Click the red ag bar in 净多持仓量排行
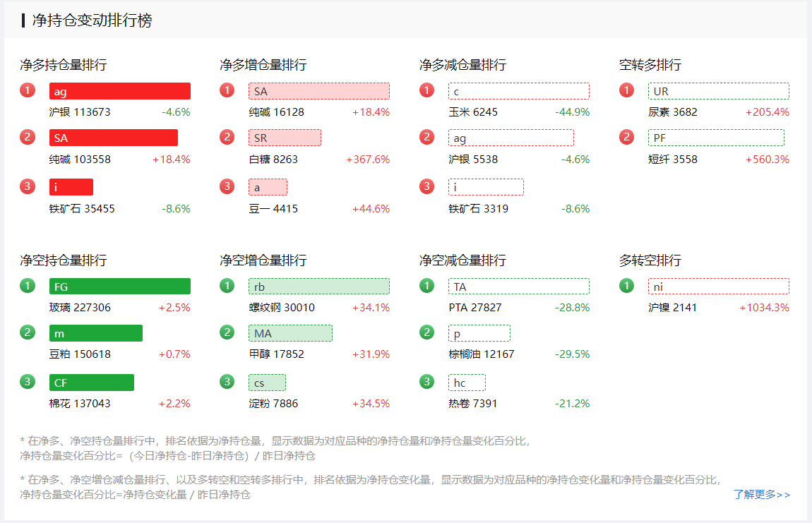Screen dimensions: 812x523 click(119, 91)
